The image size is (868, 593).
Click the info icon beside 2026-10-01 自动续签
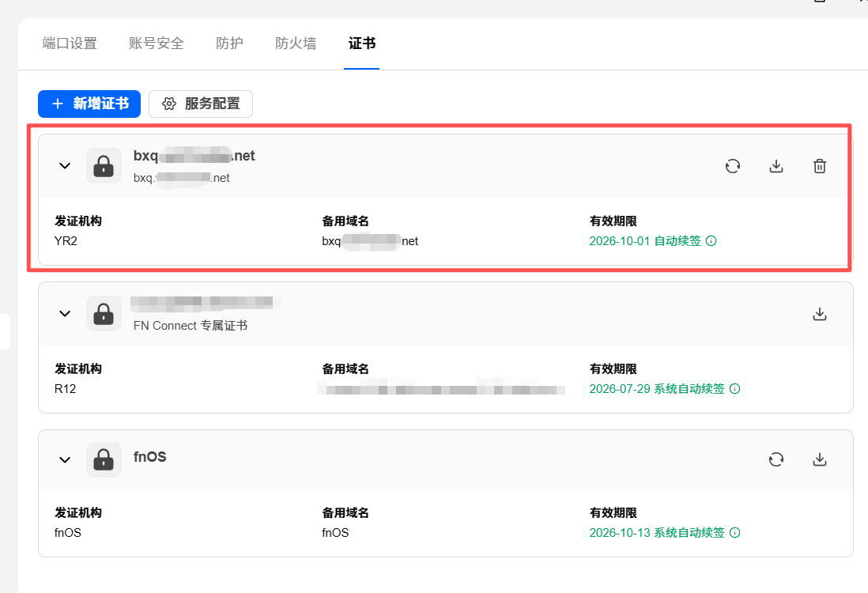click(711, 241)
